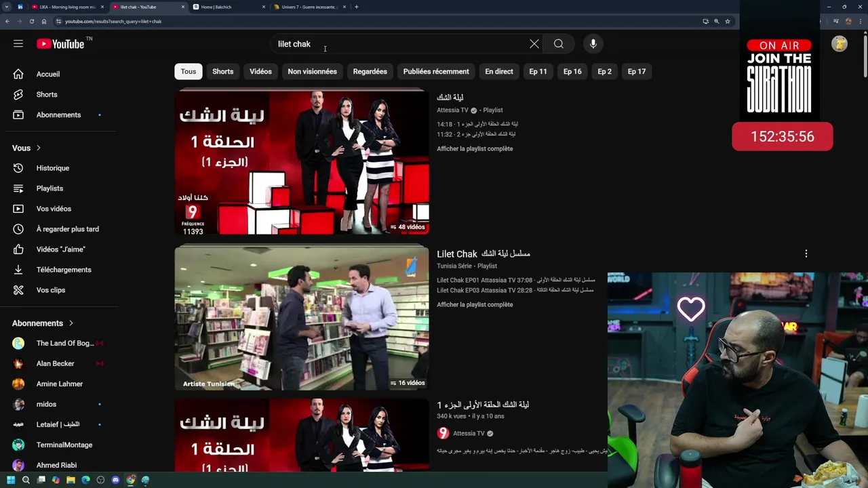Select the Publiées récemment filter chip

436,71
